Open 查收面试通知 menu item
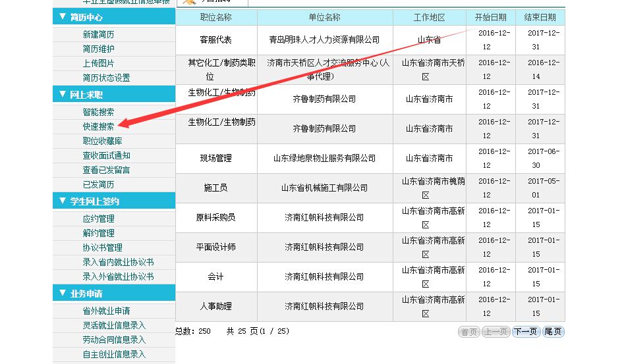Screen dimensions: 624x364 (106, 155)
